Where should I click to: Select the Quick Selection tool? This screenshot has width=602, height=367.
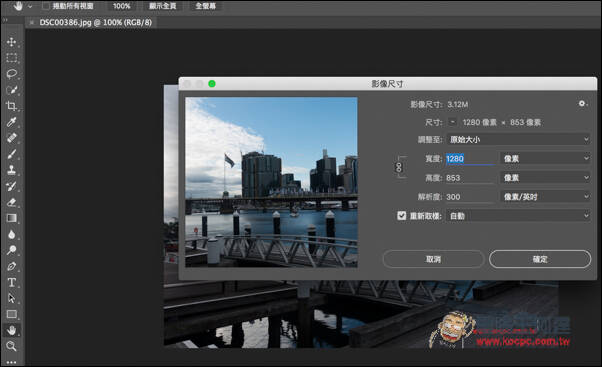click(12, 90)
